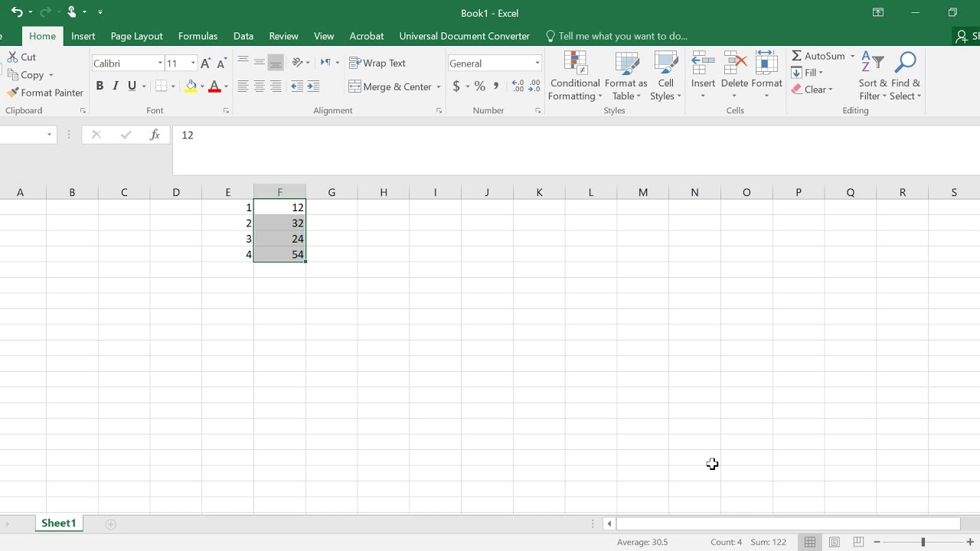Open the Merge & Center dropdown arrow
This screenshot has width=980, height=551.
click(439, 86)
